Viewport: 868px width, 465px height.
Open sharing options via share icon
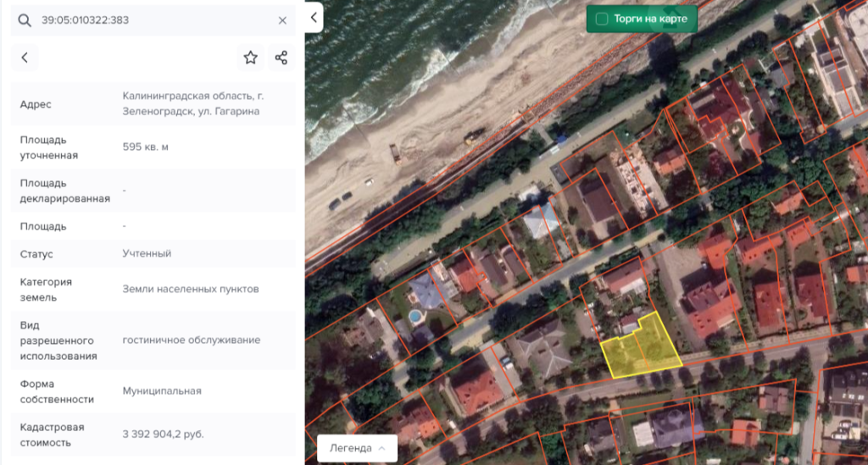coord(281,58)
